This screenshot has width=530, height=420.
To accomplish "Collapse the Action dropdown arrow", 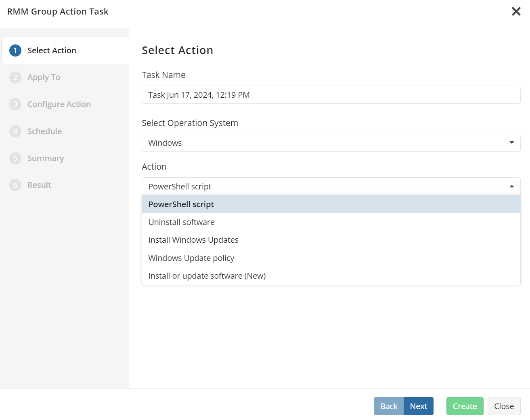I will pyautogui.click(x=511, y=187).
